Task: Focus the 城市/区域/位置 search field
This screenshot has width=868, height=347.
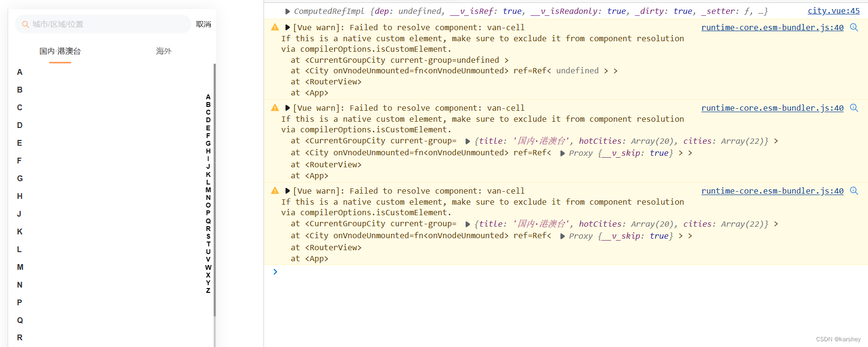Action: click(x=103, y=24)
